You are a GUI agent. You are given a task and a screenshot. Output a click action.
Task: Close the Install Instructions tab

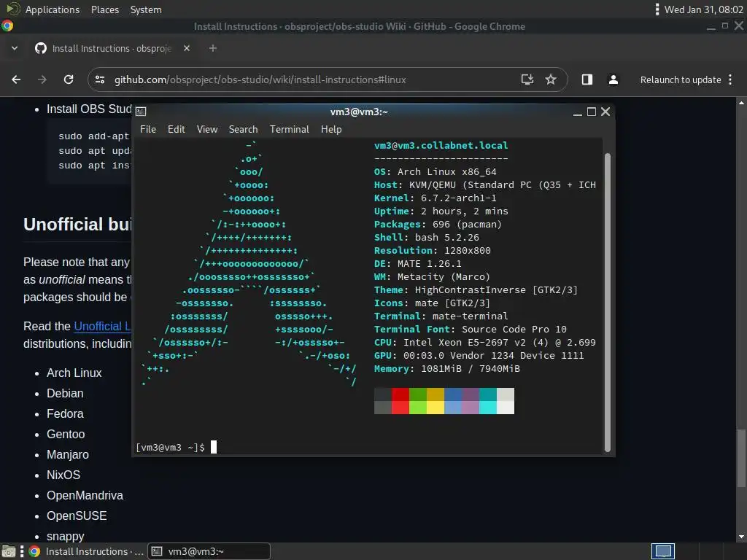[187, 48]
